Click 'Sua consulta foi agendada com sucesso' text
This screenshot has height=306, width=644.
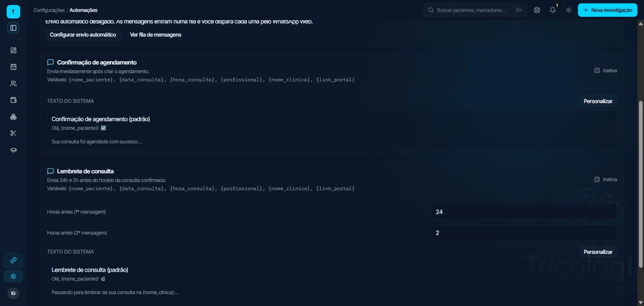97,142
